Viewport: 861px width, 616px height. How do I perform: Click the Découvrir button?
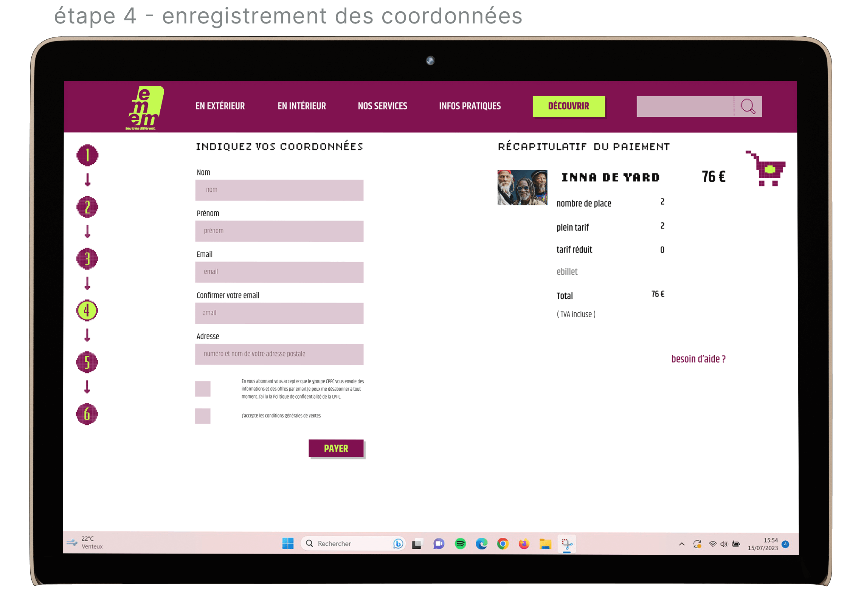pos(568,106)
